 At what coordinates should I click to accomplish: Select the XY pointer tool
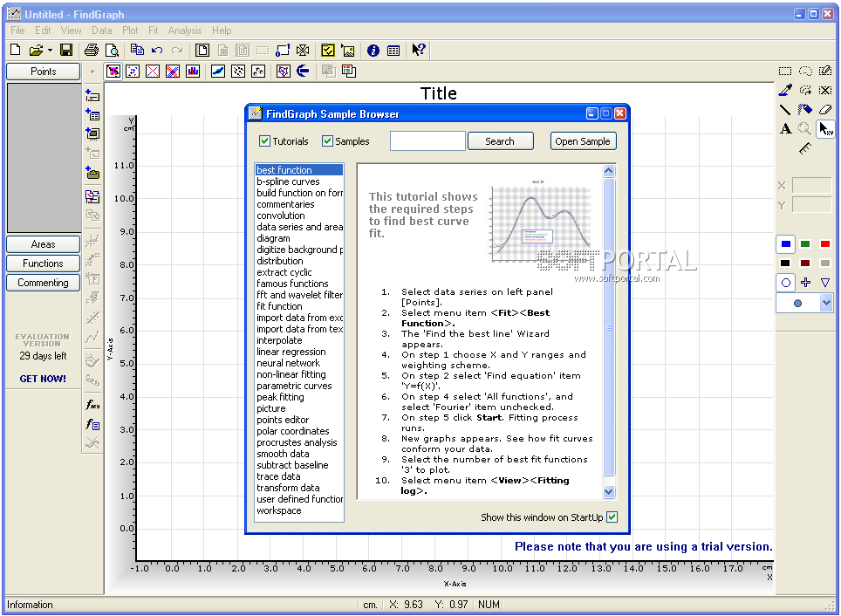click(x=825, y=129)
